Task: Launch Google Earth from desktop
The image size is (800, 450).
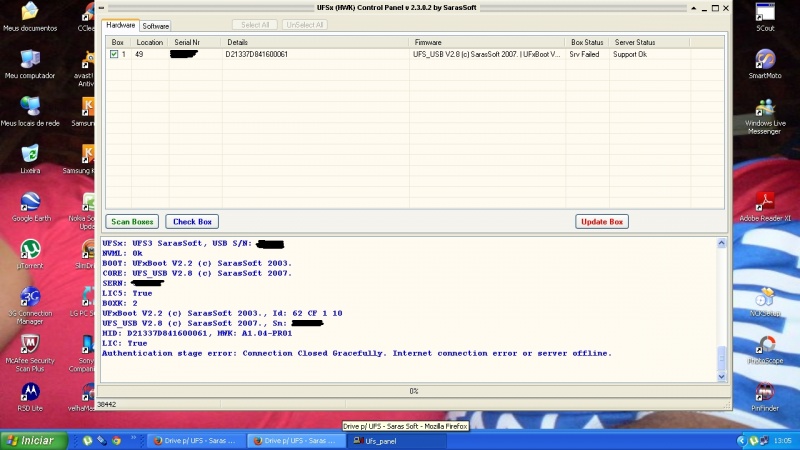Action: tap(31, 207)
